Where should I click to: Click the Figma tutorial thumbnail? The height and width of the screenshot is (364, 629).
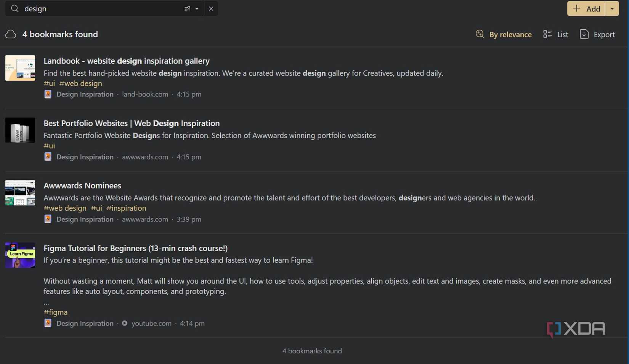pyautogui.click(x=20, y=255)
